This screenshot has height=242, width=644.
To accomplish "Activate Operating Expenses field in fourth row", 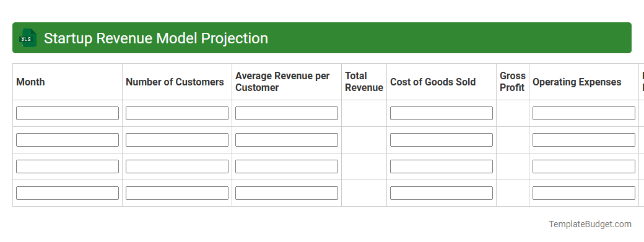I will click(584, 193).
